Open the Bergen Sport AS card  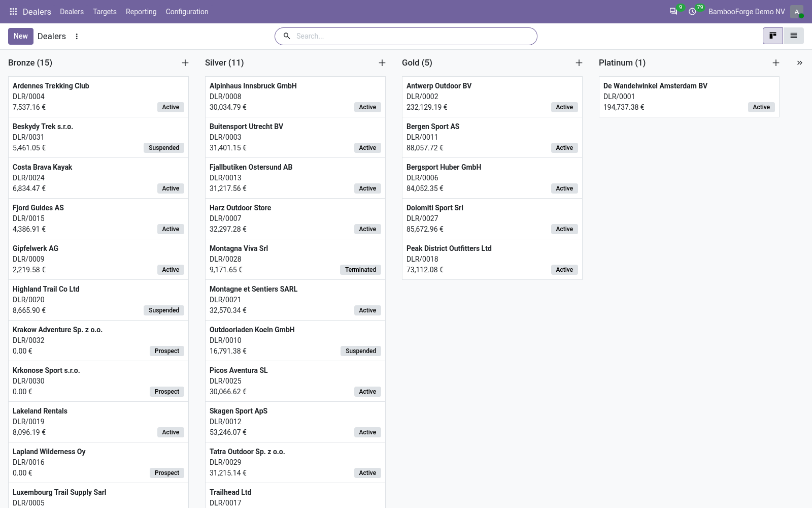tap(492, 137)
